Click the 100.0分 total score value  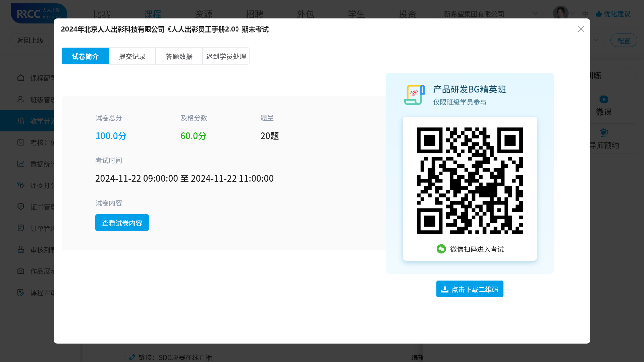pyautogui.click(x=111, y=136)
